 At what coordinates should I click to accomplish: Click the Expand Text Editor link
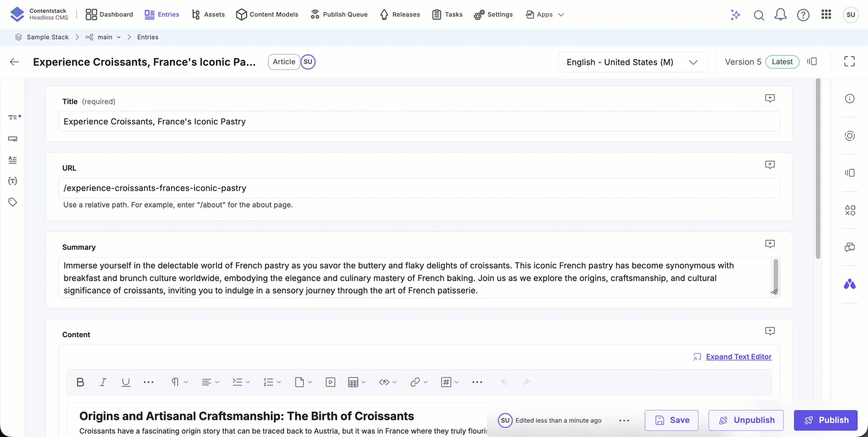click(738, 357)
